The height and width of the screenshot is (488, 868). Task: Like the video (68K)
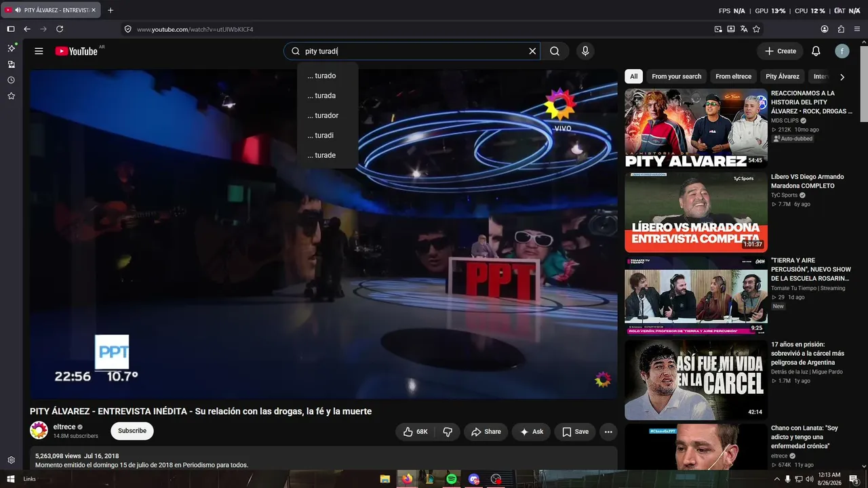click(x=416, y=432)
